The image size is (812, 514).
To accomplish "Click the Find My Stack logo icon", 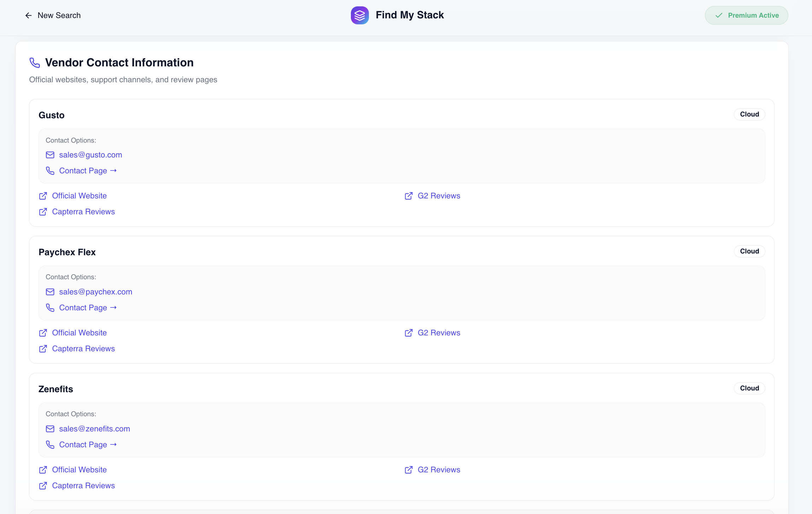I will pos(360,15).
